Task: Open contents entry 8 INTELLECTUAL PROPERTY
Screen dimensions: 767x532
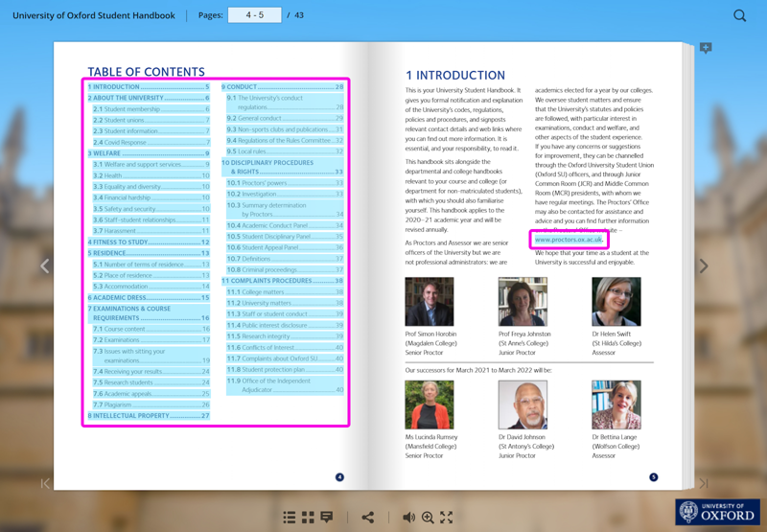Action: click(149, 416)
